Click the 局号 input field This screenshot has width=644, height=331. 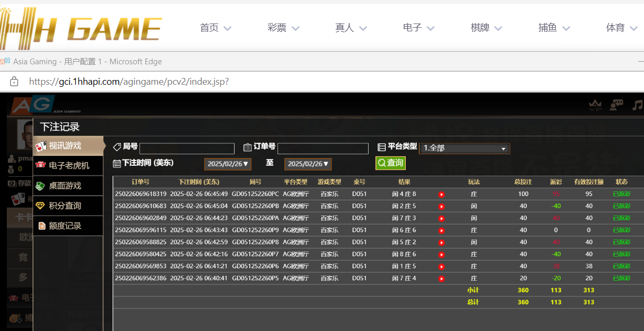point(187,149)
